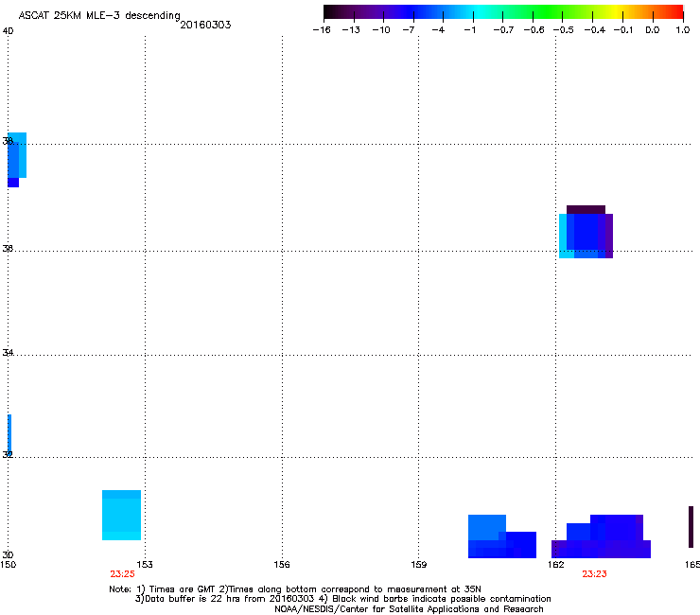This screenshot has height=615, width=700.
Task: Click the -0.1 color scale label
Action: click(x=623, y=30)
